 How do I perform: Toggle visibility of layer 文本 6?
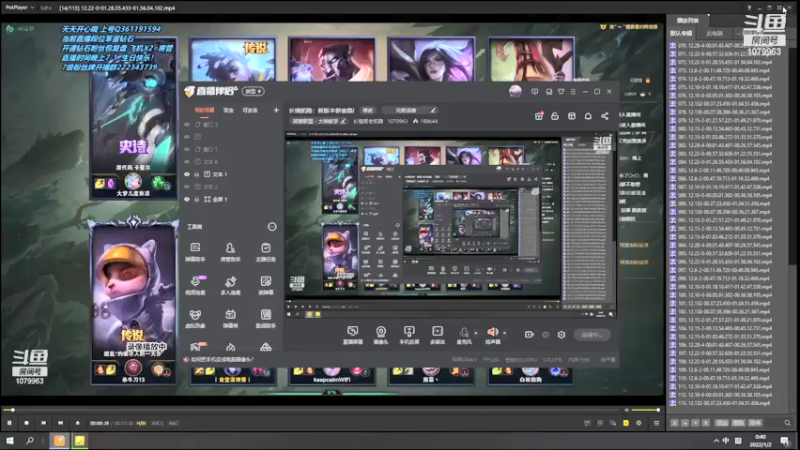(187, 162)
